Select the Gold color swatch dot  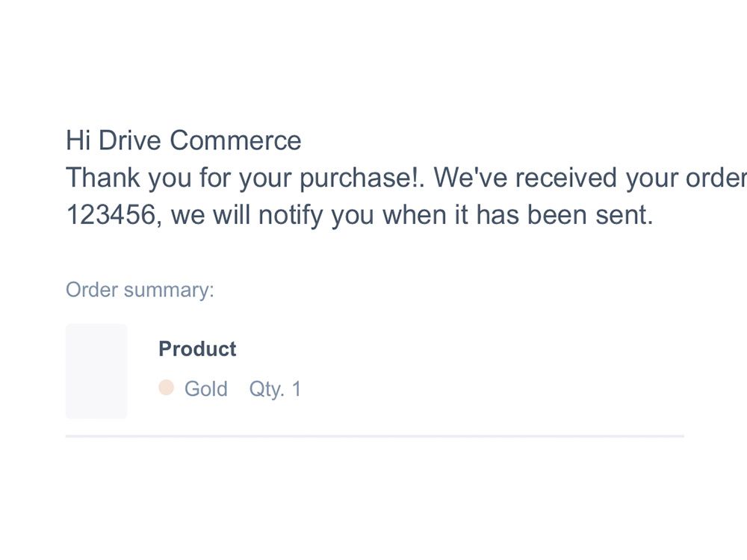(167, 388)
